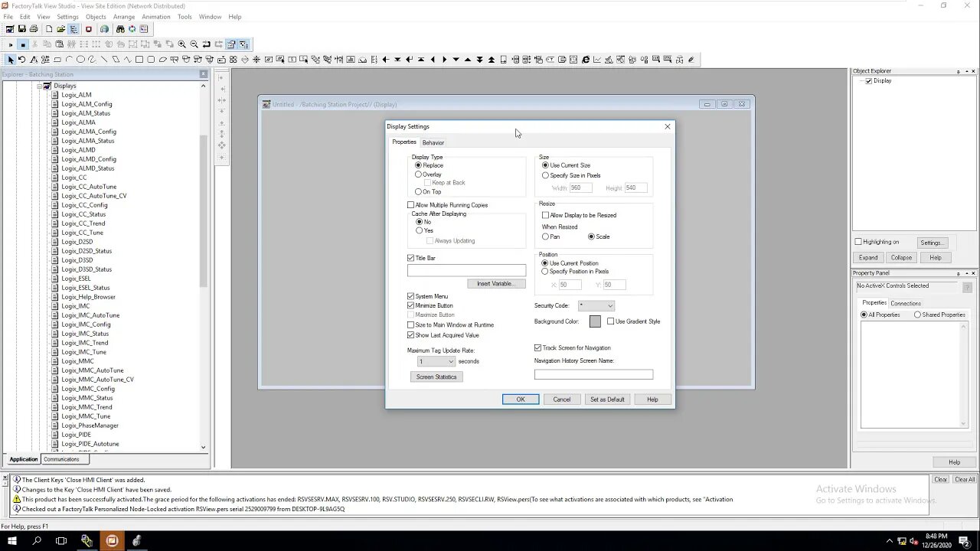Click the Test Display play arrow
The image size is (980, 551).
tap(11, 44)
